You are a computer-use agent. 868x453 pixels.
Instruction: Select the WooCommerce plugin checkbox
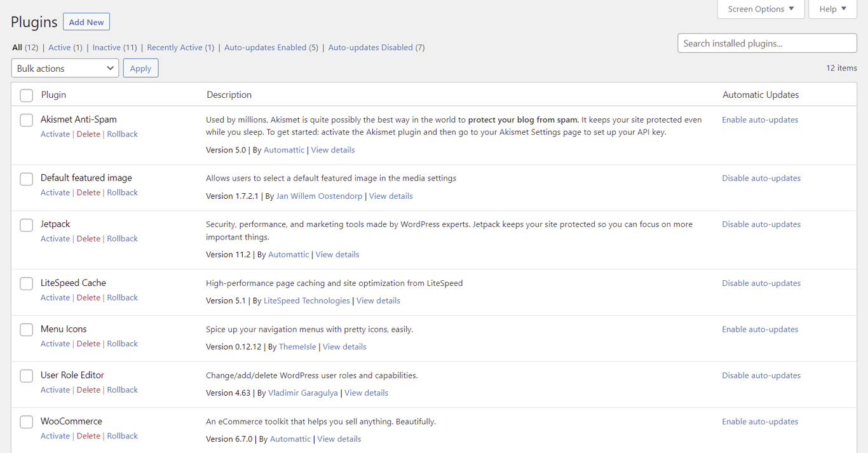(26, 422)
